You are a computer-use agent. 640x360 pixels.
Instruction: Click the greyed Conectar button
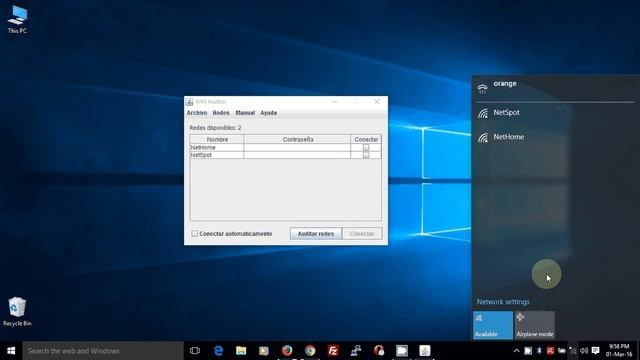362,233
